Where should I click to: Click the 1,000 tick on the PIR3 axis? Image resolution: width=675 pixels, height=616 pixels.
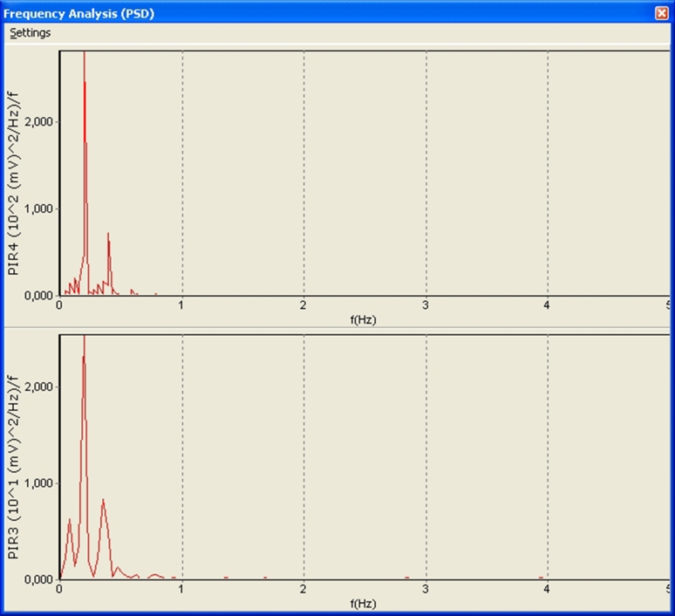42,483
